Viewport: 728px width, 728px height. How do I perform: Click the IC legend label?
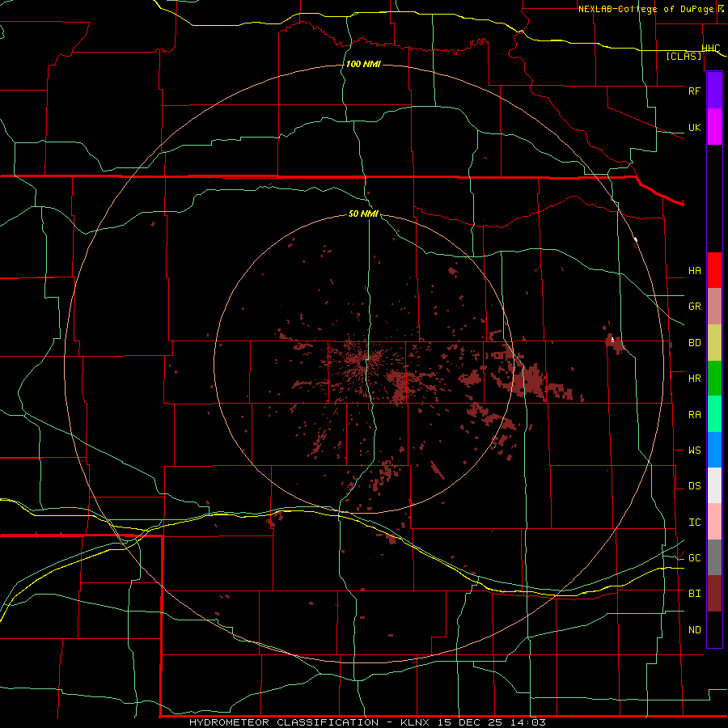pos(694,523)
